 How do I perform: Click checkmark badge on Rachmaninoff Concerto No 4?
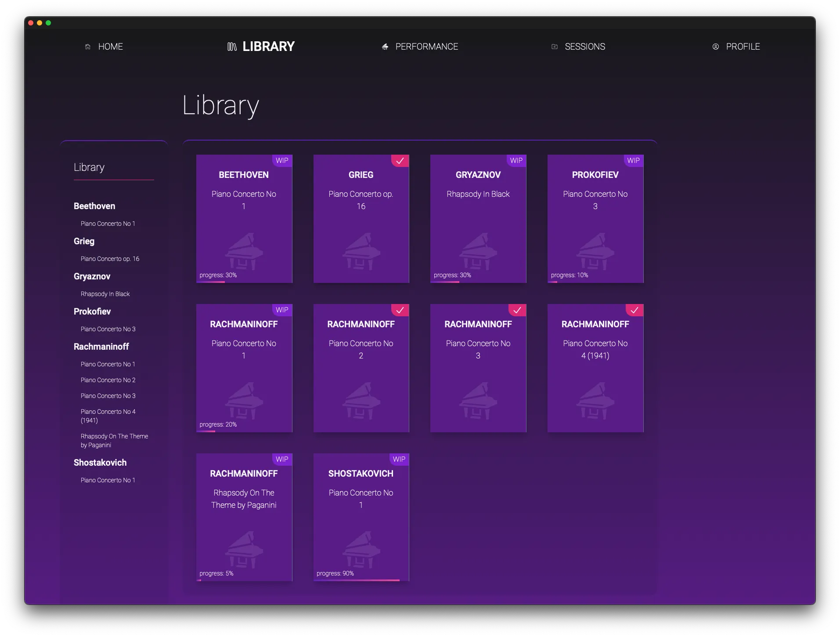point(635,310)
